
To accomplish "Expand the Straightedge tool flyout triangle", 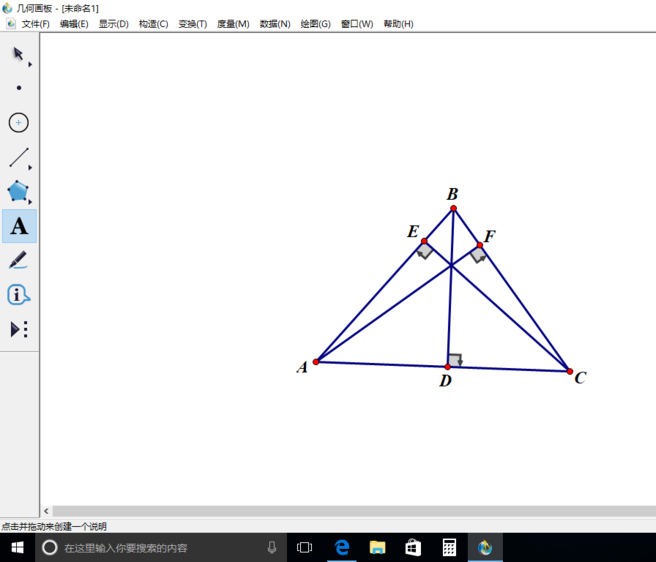I will (x=30, y=167).
